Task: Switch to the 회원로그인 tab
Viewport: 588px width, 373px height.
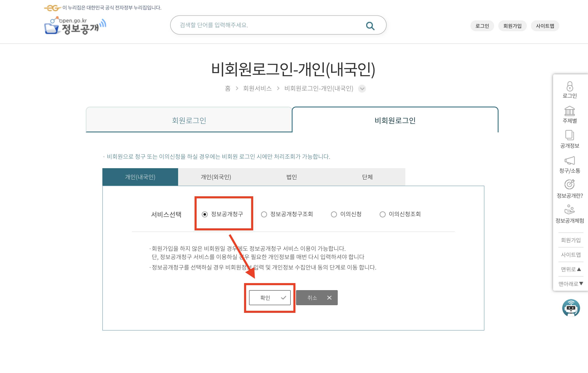Action: pyautogui.click(x=189, y=120)
